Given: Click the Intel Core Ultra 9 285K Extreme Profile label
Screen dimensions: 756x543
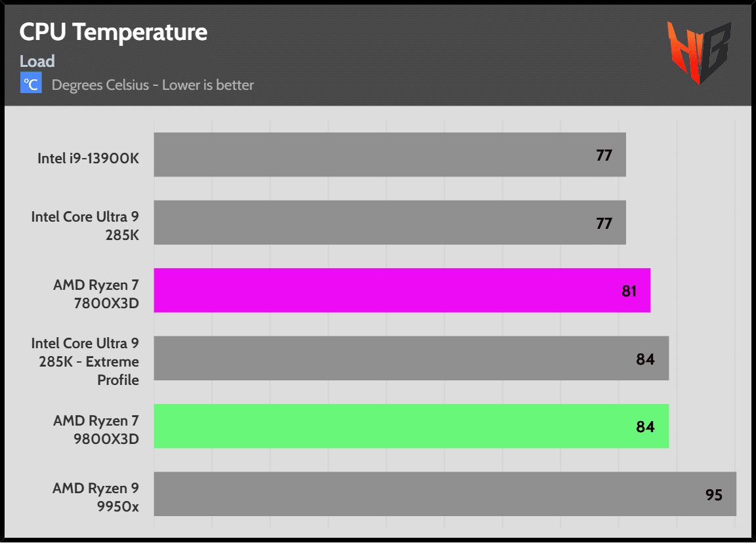Looking at the screenshot, I should tap(85, 361).
